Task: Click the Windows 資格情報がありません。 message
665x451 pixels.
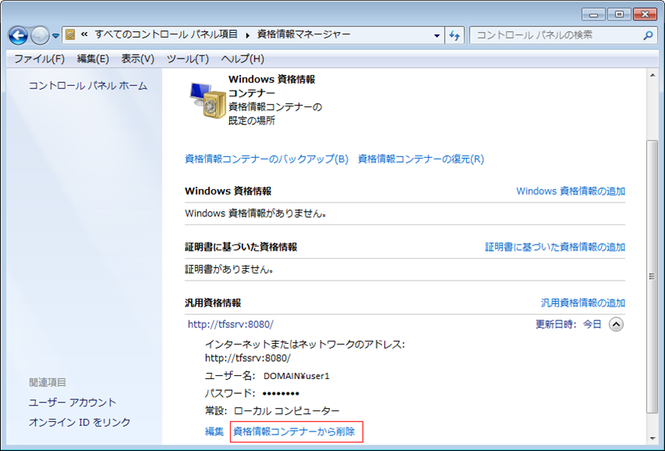Action: [255, 213]
